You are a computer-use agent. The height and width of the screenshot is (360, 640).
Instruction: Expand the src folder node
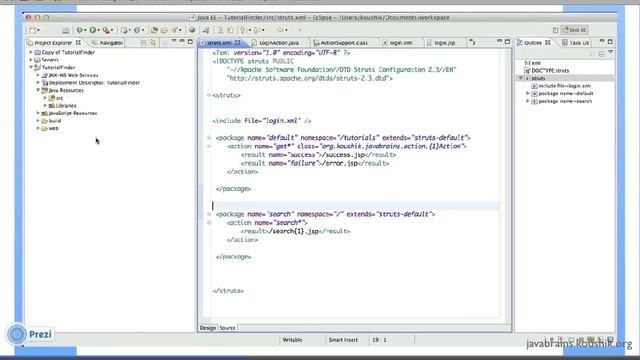click(x=45, y=98)
